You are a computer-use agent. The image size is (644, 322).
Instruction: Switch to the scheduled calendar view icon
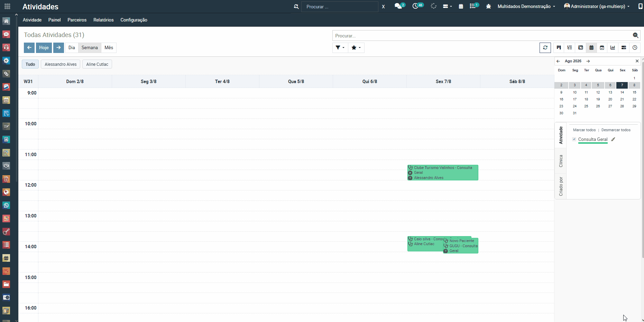tap(581, 48)
